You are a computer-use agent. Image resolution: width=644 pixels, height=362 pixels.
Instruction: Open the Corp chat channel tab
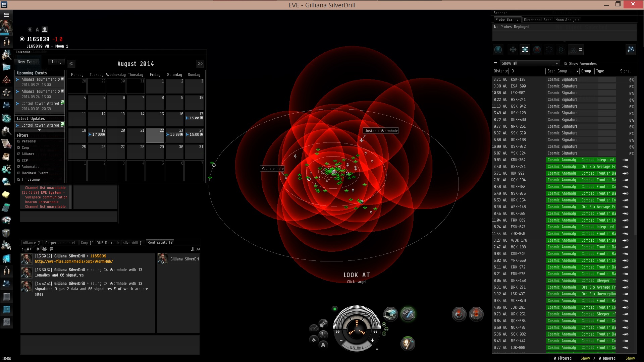86,243
